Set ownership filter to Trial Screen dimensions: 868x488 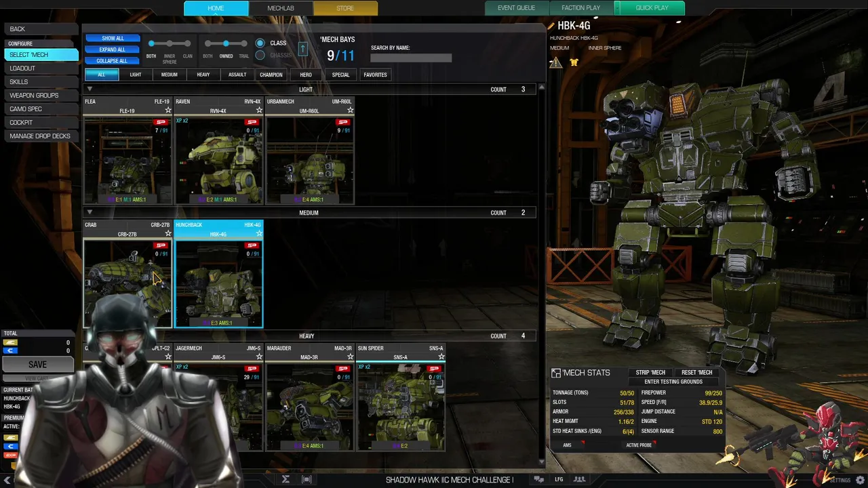pyautogui.click(x=244, y=44)
